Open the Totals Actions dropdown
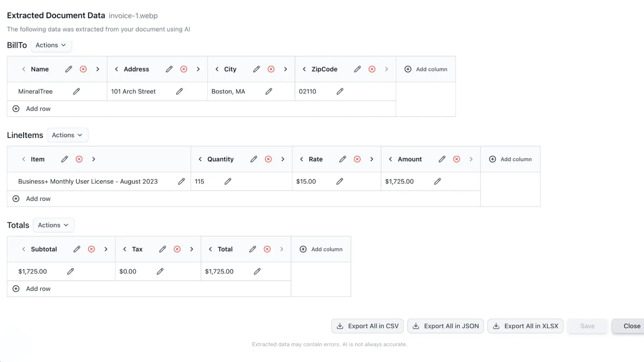 (x=53, y=225)
